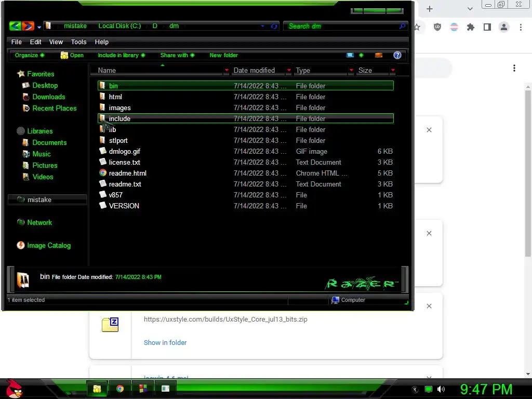Select the VERSION file

click(246, 206)
